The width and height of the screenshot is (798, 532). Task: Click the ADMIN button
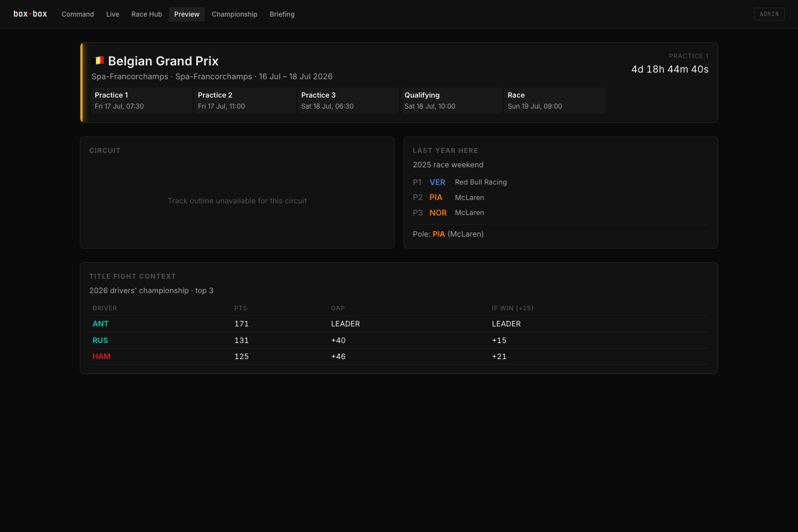(x=769, y=14)
